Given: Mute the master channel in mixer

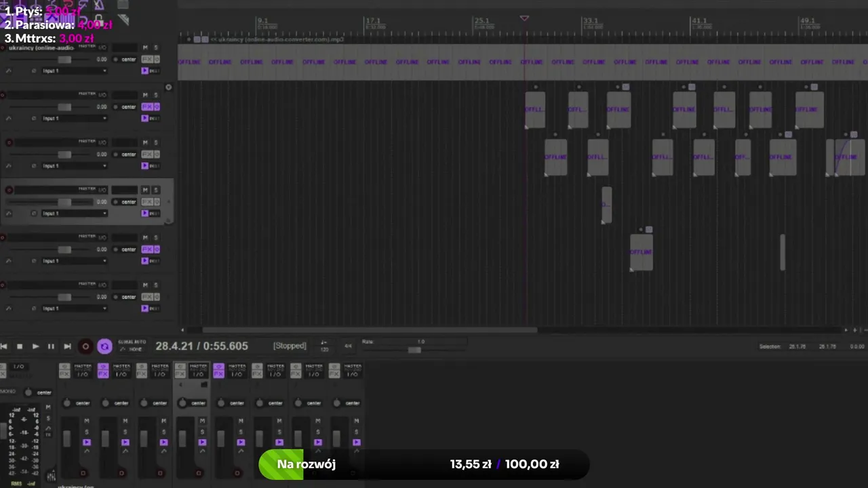Looking at the screenshot, I should [x=47, y=407].
